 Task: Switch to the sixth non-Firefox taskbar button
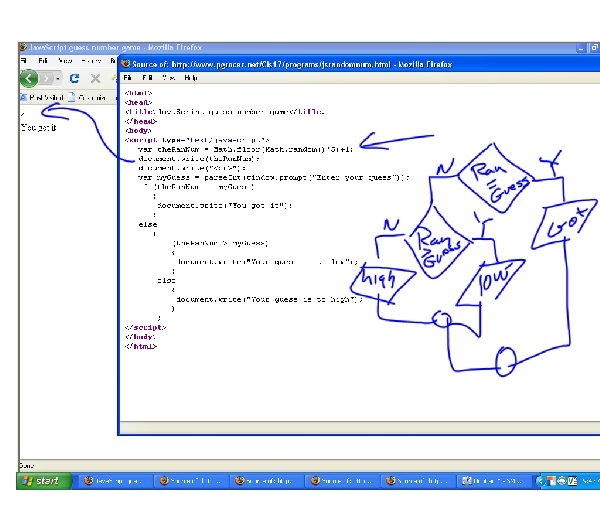494,481
